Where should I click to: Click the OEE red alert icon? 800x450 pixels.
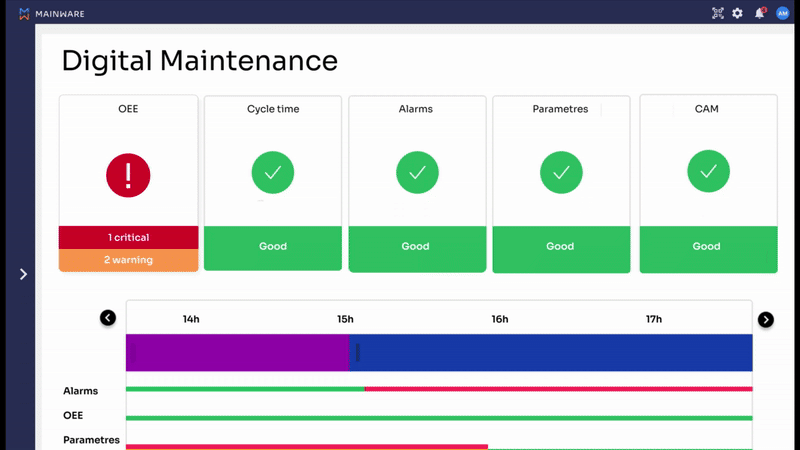point(128,175)
